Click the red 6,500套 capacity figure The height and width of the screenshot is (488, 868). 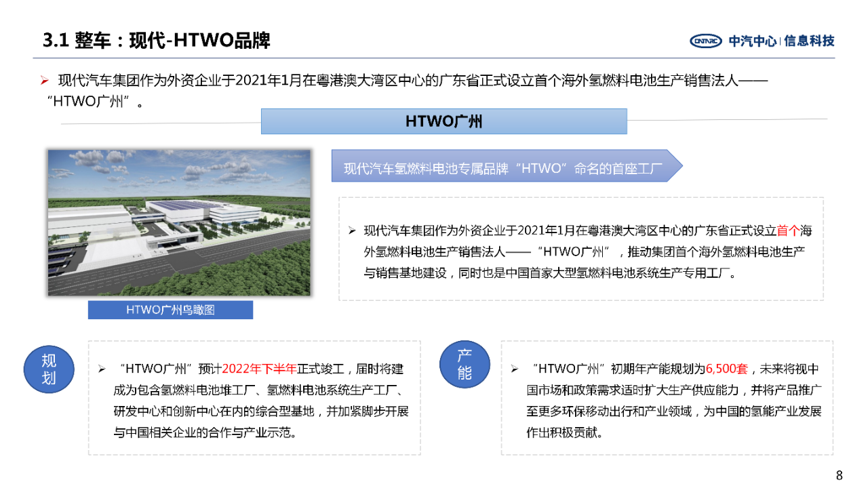pos(726,369)
